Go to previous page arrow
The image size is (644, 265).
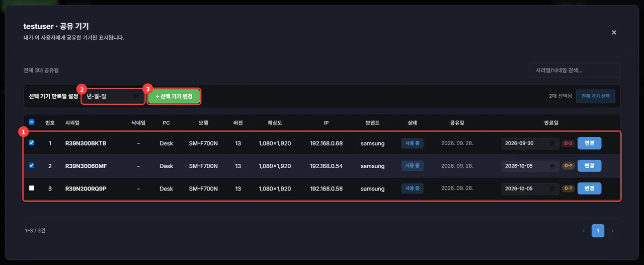tap(584, 231)
